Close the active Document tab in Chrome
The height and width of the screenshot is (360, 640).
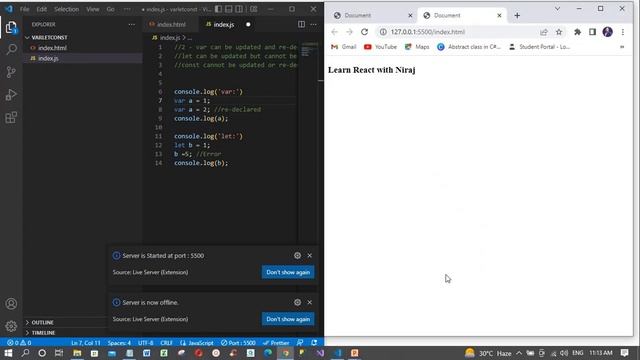(499, 16)
